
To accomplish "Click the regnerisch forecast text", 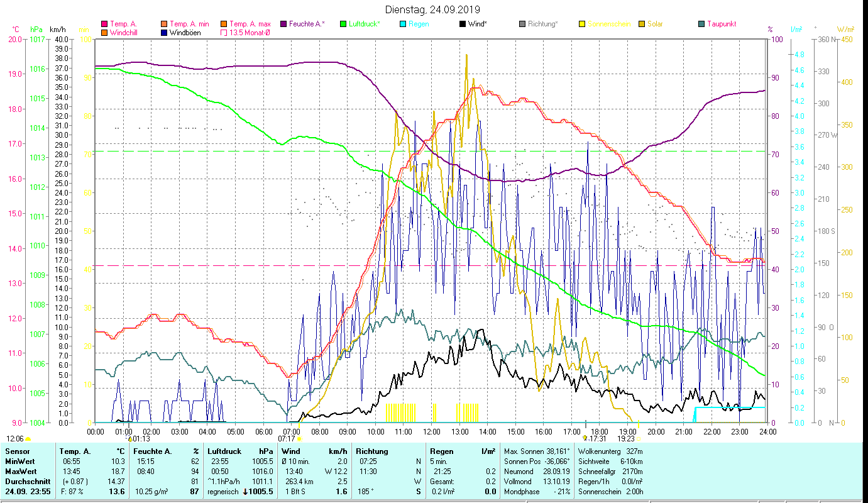I will click(x=223, y=492).
